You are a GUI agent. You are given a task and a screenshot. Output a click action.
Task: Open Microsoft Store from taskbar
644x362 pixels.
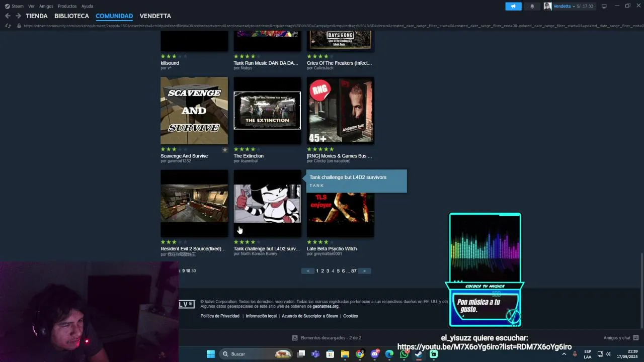click(x=330, y=354)
